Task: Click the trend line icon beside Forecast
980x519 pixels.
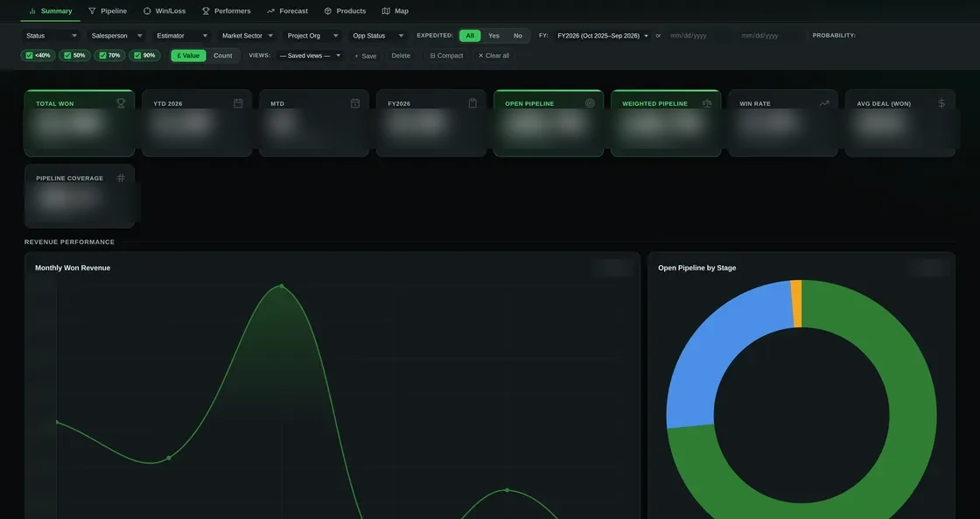Action: coord(270,11)
